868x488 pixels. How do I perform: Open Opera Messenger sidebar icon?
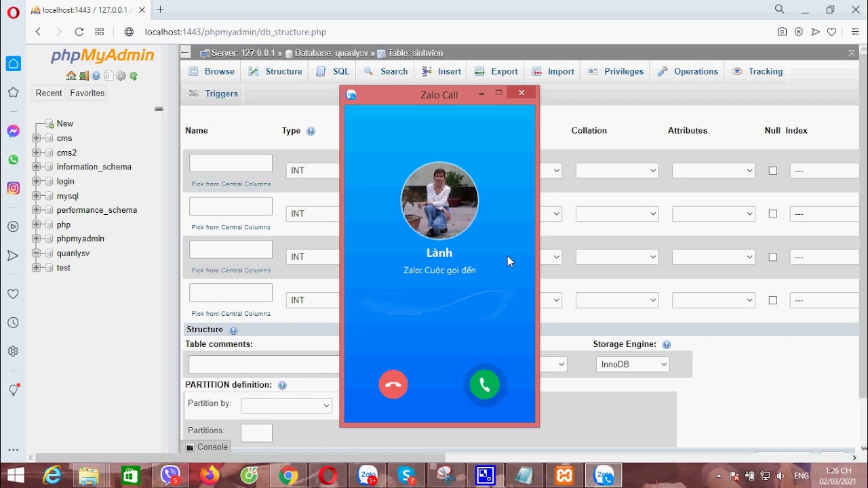coord(14,131)
